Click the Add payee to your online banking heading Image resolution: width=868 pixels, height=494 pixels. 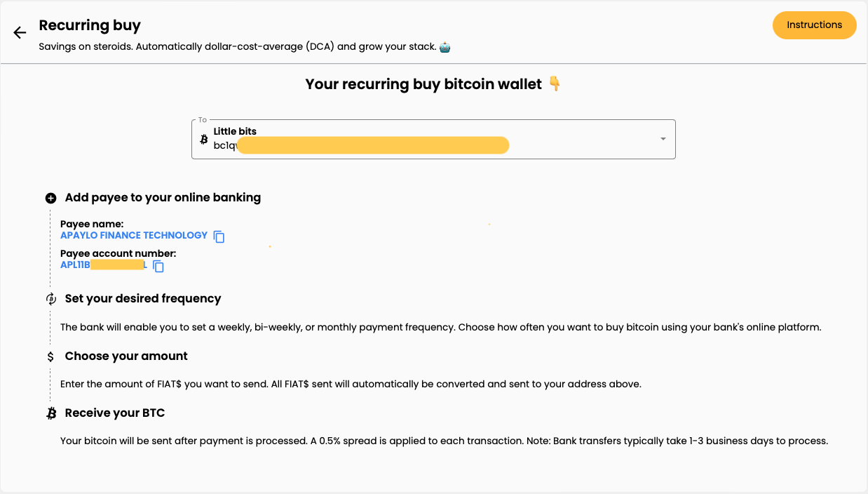click(163, 198)
